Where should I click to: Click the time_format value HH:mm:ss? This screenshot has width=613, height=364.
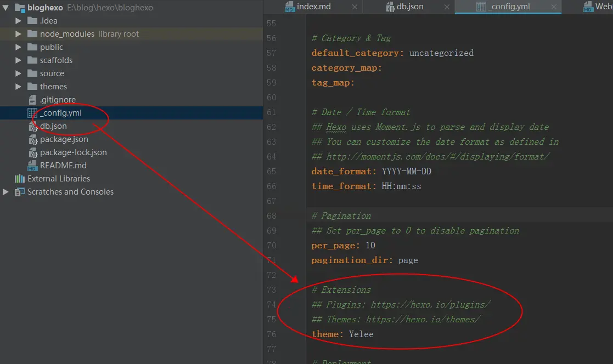point(401,186)
